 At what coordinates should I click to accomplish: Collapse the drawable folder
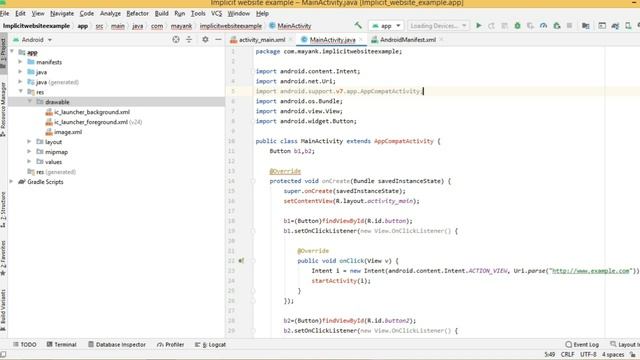pyautogui.click(x=30, y=102)
